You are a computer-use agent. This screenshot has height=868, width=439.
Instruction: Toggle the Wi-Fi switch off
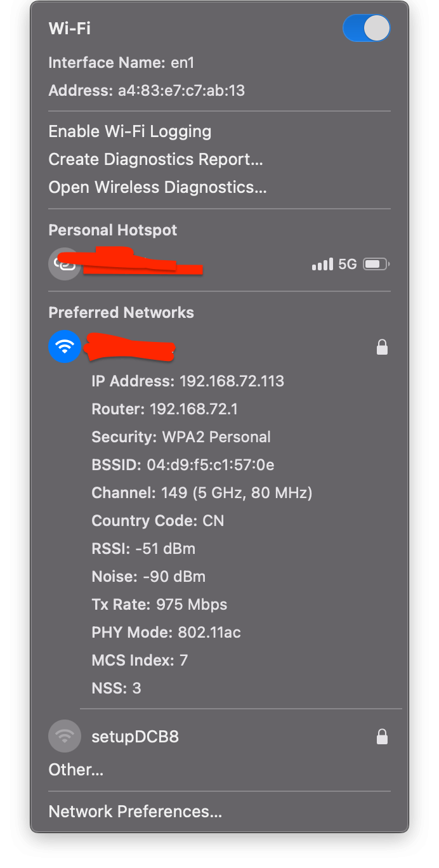(366, 29)
